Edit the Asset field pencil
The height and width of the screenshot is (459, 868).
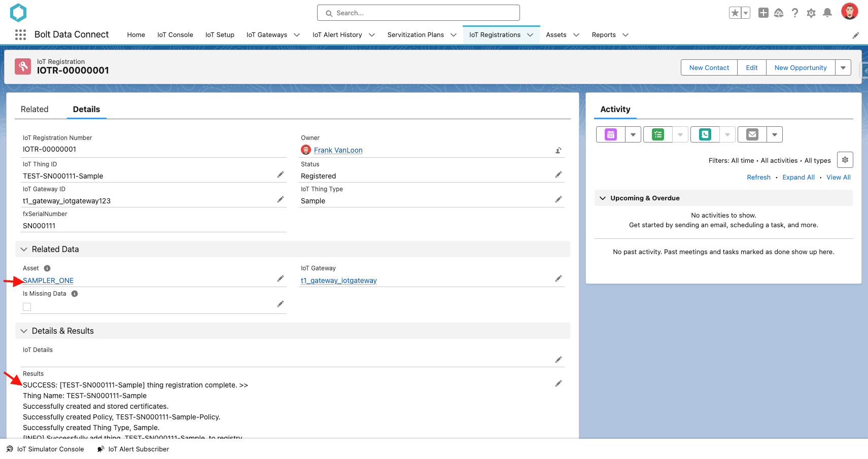(x=280, y=278)
